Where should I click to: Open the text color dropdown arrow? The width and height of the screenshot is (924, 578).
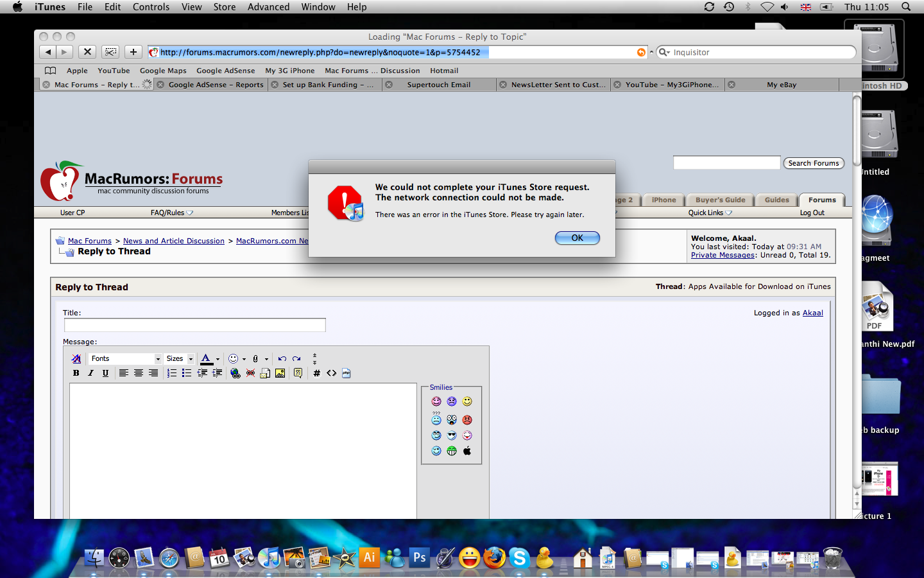click(x=218, y=360)
